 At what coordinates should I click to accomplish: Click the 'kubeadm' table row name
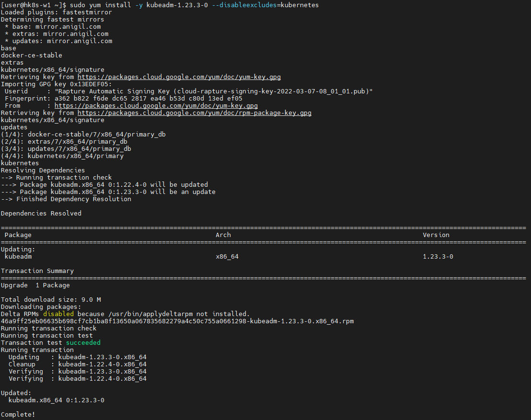coord(18,257)
